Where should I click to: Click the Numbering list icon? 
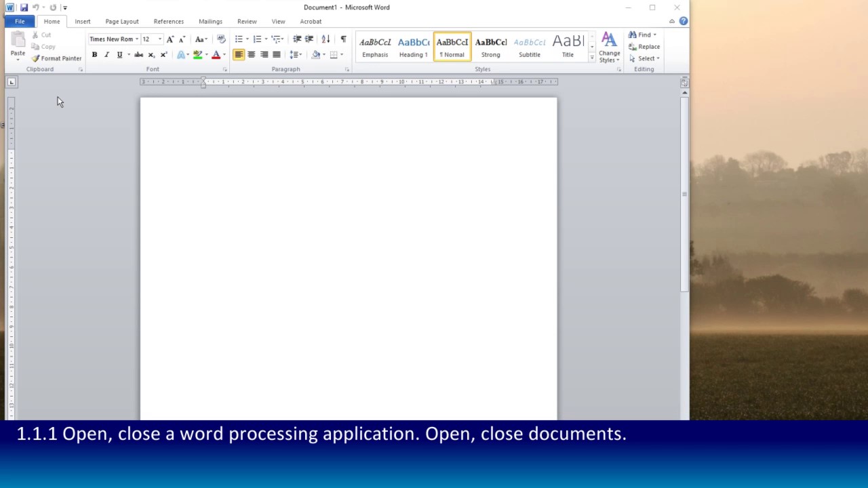click(257, 39)
